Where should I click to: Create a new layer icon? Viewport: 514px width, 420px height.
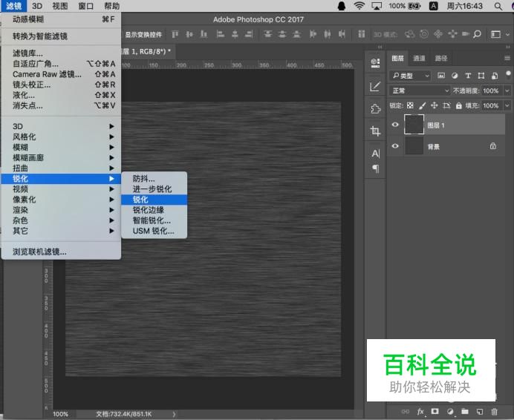pyautogui.click(x=480, y=412)
